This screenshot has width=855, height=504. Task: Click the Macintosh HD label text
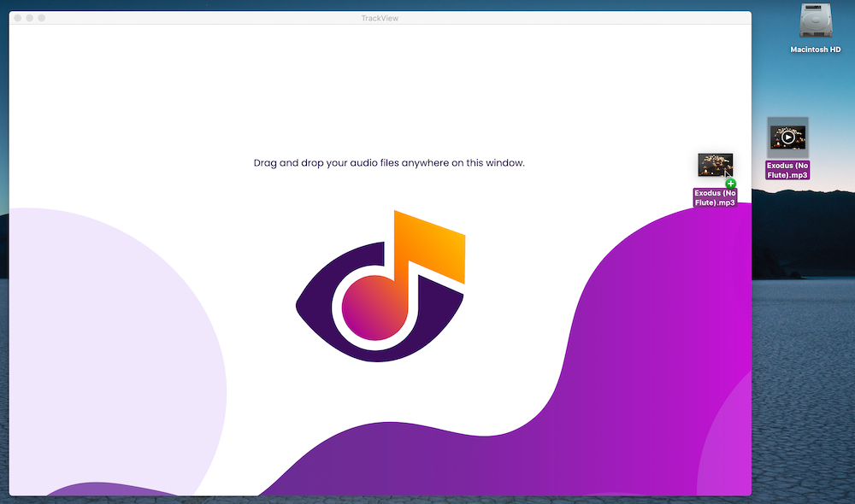click(815, 50)
